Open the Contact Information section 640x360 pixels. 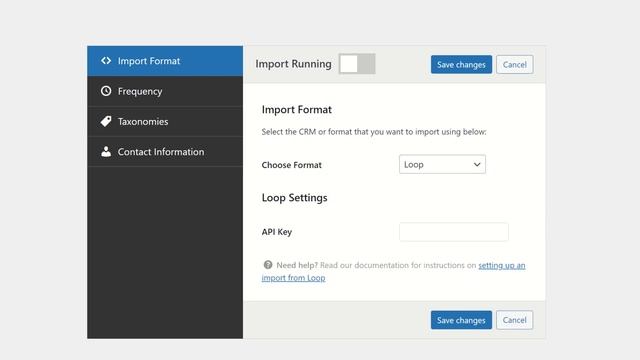pos(165,151)
